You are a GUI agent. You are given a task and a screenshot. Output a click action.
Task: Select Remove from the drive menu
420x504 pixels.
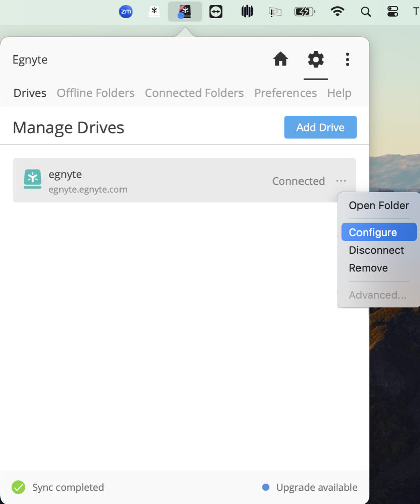[368, 268]
